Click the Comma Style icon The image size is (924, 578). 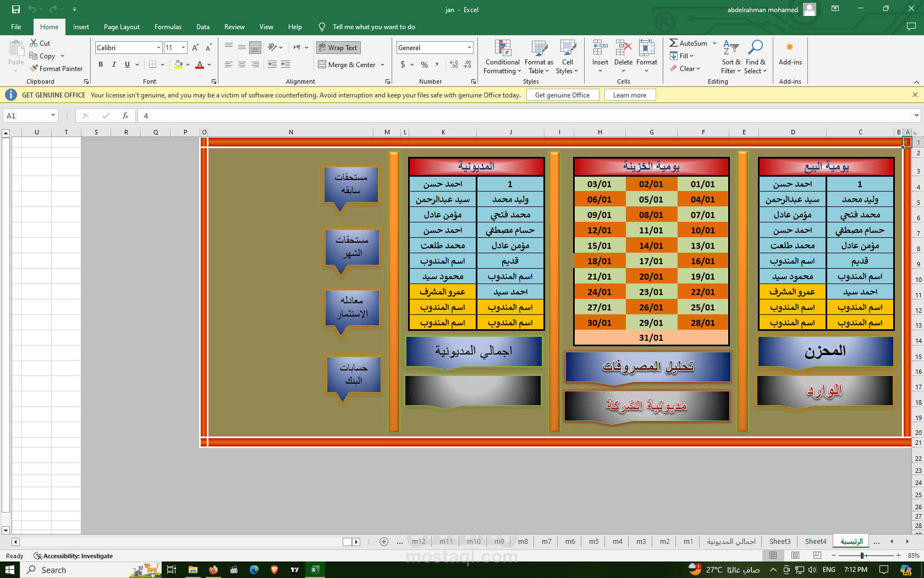[x=437, y=64]
